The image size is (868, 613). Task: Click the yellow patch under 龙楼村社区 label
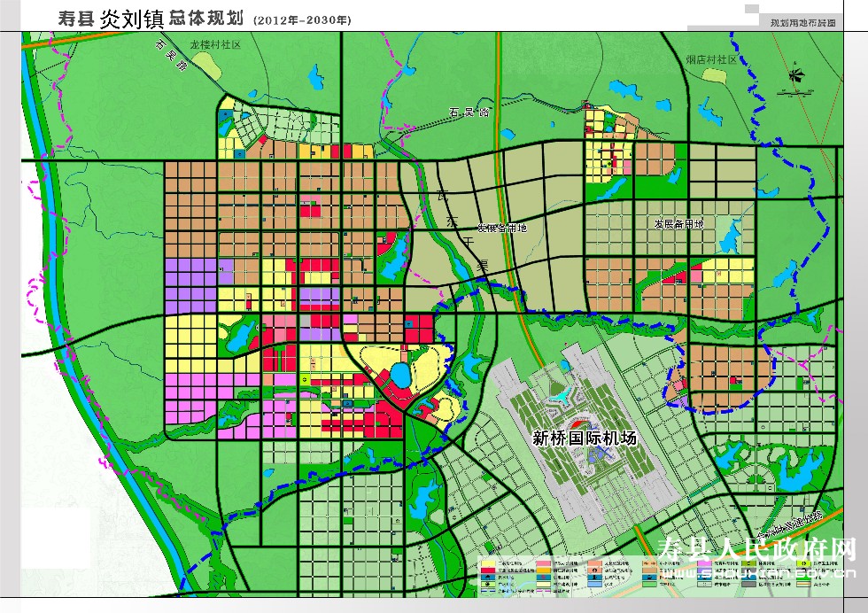[205, 61]
